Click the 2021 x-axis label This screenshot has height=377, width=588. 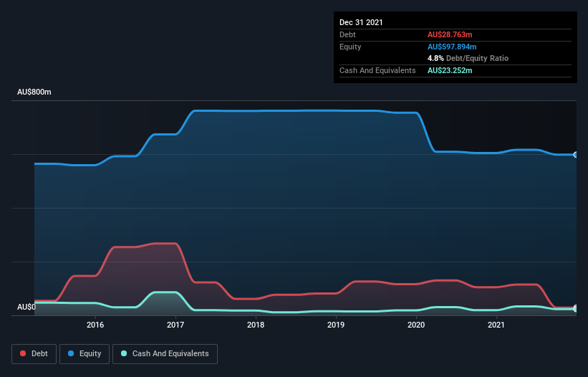pyautogui.click(x=496, y=325)
